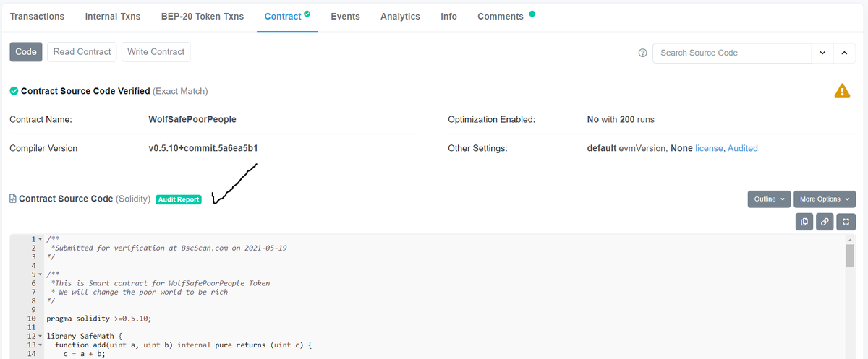
Task: Jump to next search match arrow
Action: [822, 53]
